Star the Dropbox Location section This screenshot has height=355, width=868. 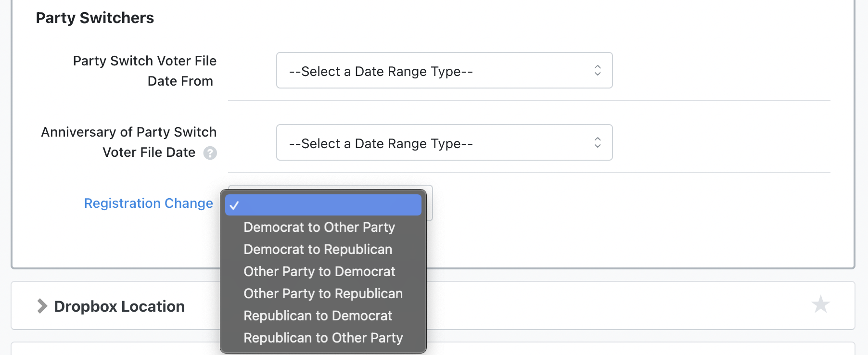click(820, 304)
